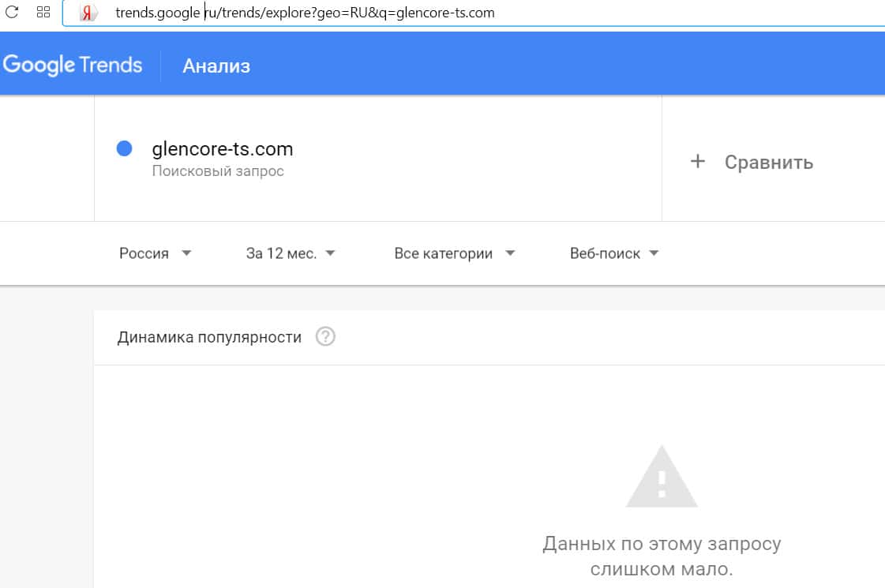
Task: Click the warning triangle icon
Action: click(x=662, y=477)
